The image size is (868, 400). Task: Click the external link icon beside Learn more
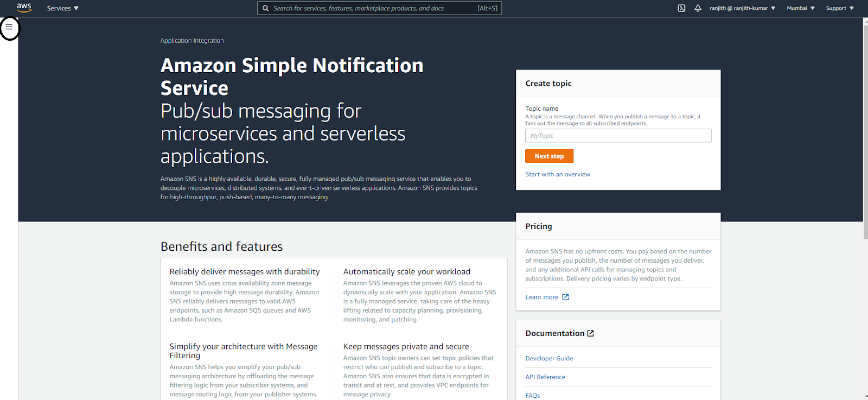pyautogui.click(x=565, y=297)
